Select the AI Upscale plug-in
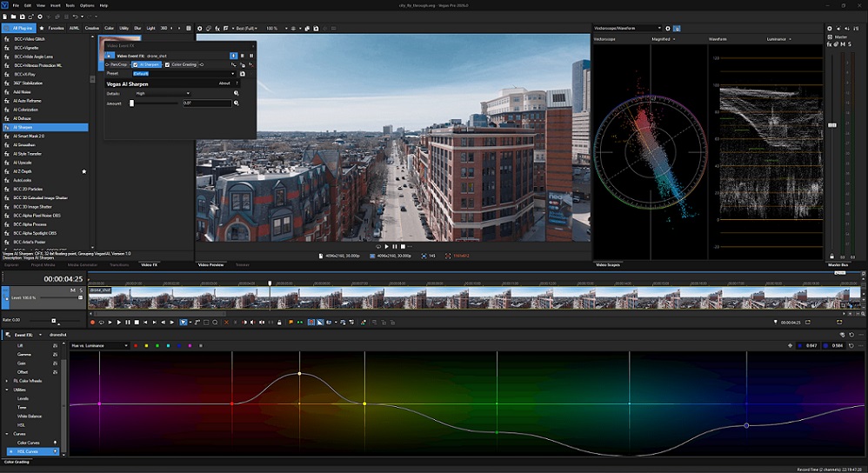This screenshot has width=868, height=473. [23, 163]
